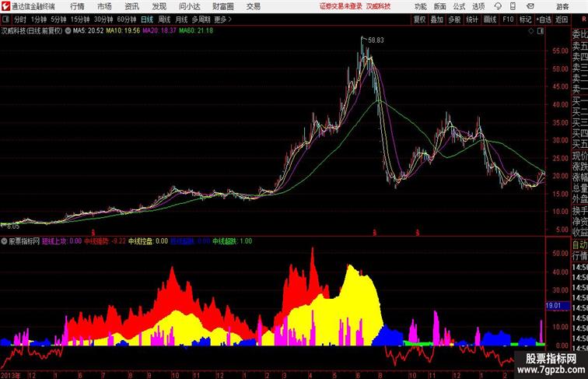588x379 pixels.
Task: Select the 周线 weekly period tab
Action: 164,19
